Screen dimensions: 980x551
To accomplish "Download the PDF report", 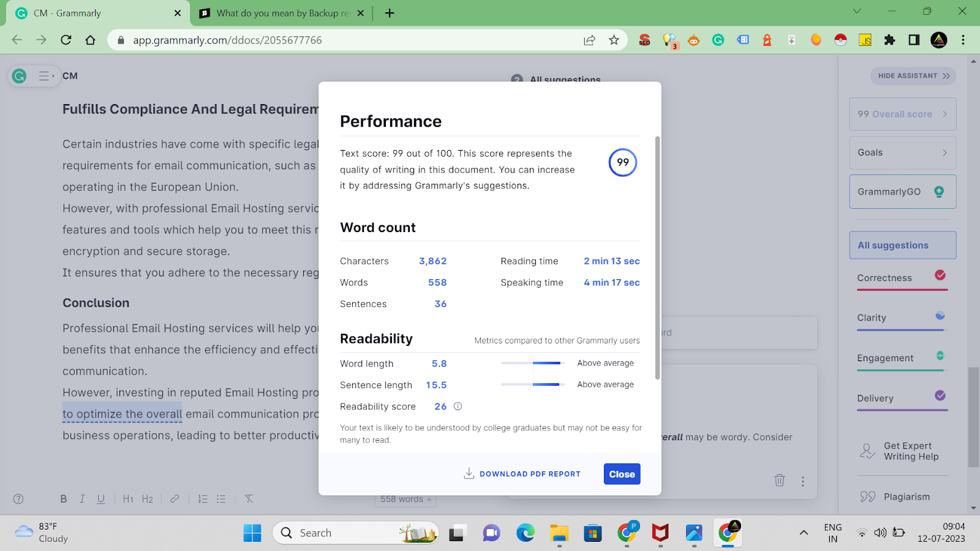I will pos(522,474).
